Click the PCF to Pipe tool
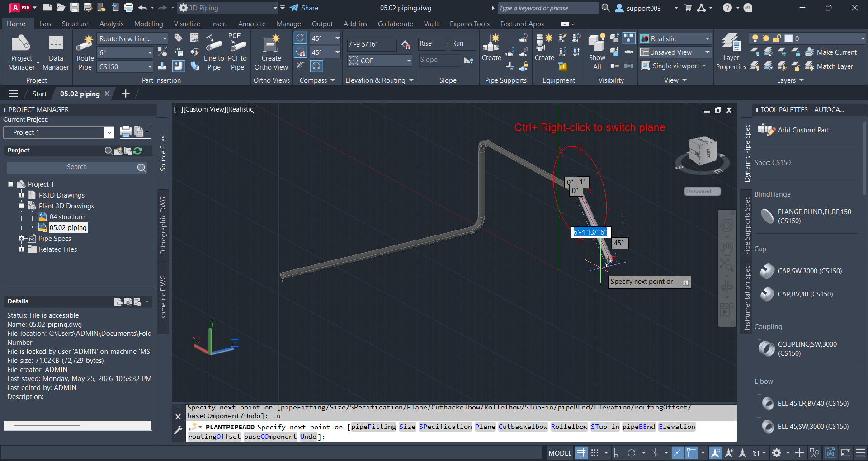This screenshot has height=461, width=868. [237, 52]
